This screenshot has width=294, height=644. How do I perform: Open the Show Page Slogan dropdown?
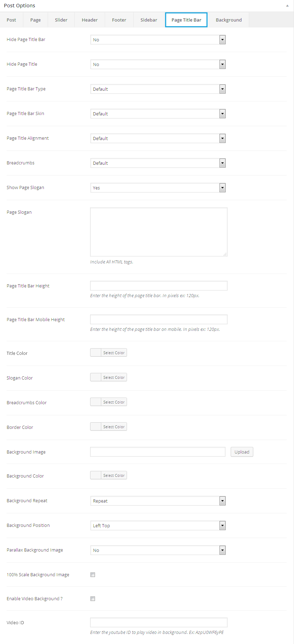(158, 188)
